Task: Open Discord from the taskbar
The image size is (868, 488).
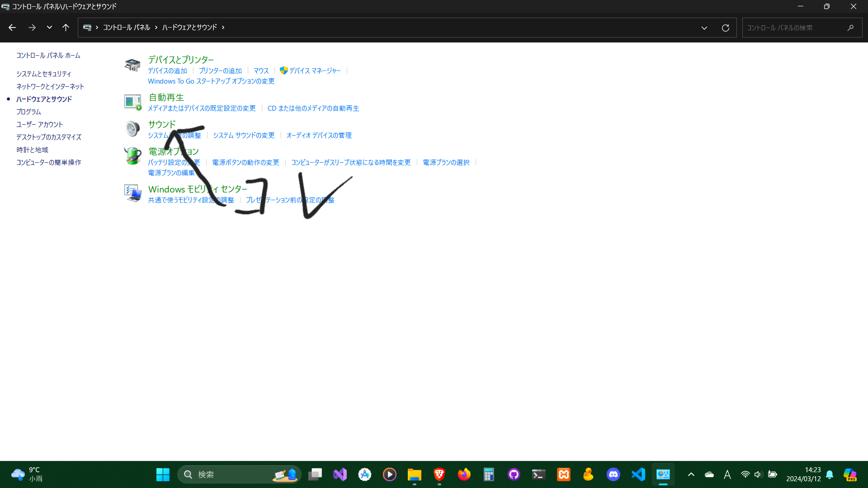Action: (x=613, y=474)
